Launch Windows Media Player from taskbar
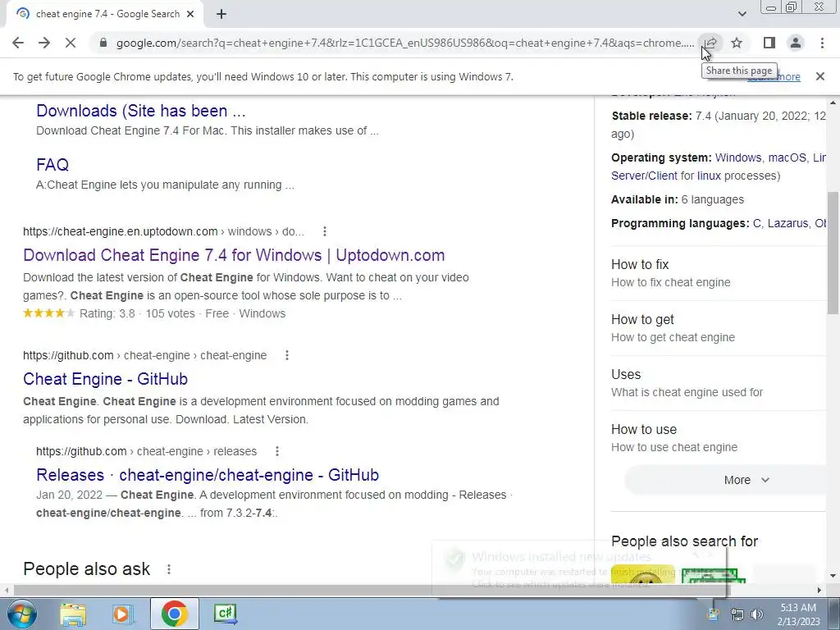The image size is (840, 630). [122, 614]
